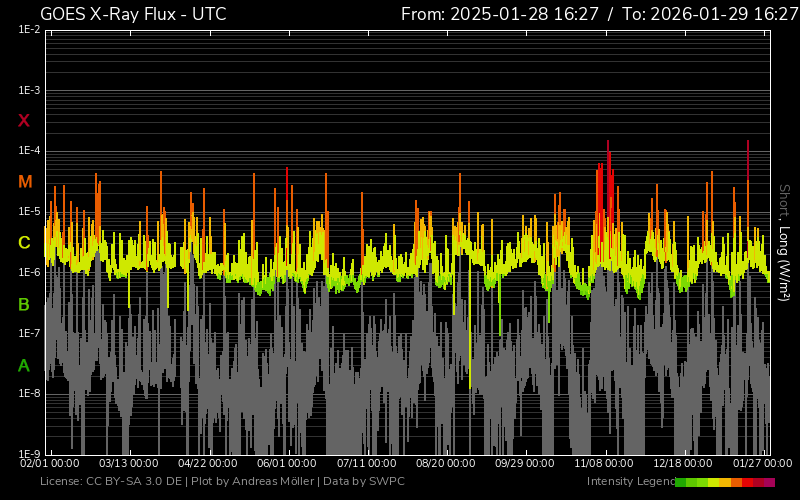Viewport: 800px width, 500px height.
Task: Click the 08/20 00:00 x-axis date
Action: tap(445, 464)
